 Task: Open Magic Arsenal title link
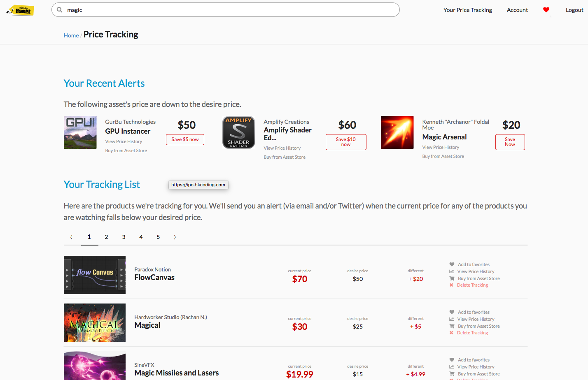pyautogui.click(x=444, y=137)
